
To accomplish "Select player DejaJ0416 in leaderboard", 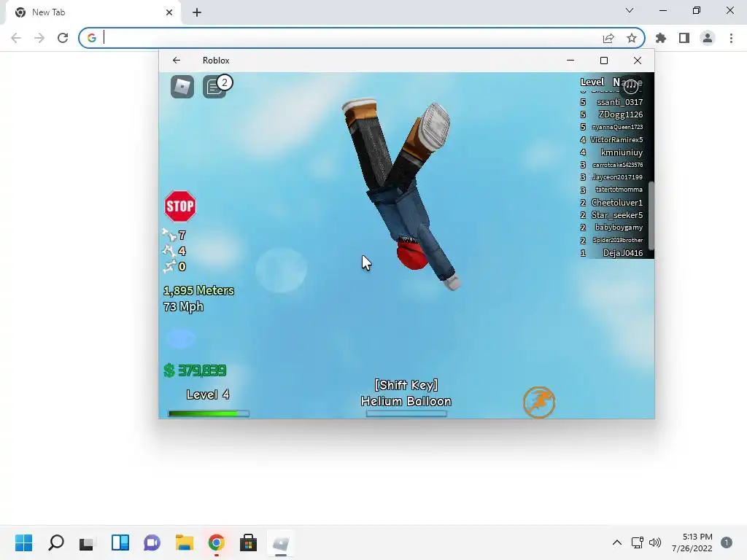I will click(x=623, y=253).
